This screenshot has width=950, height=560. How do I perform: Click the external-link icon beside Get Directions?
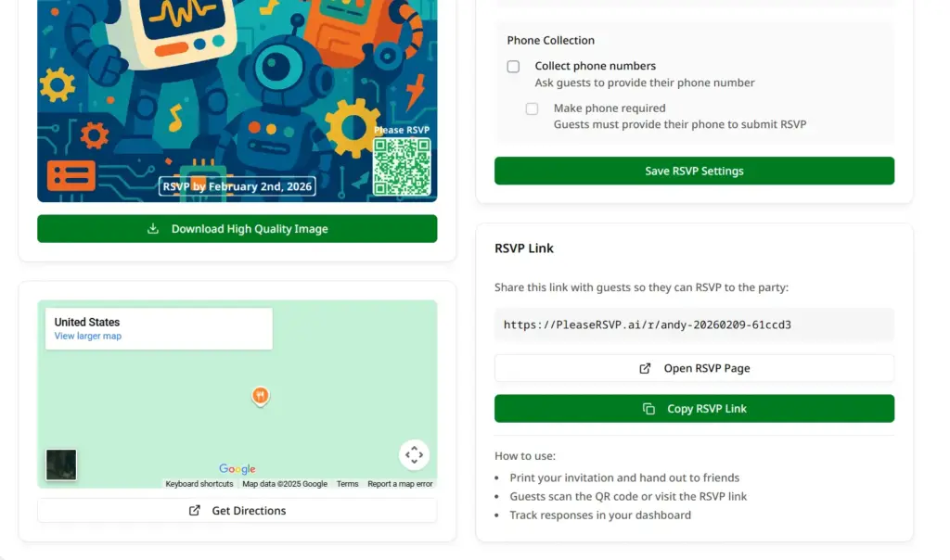click(195, 510)
